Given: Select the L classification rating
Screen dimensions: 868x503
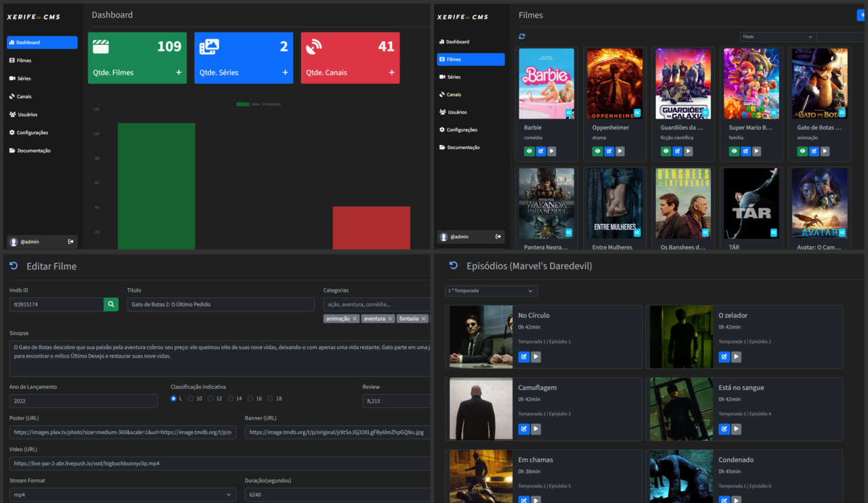Looking at the screenshot, I should [x=174, y=399].
